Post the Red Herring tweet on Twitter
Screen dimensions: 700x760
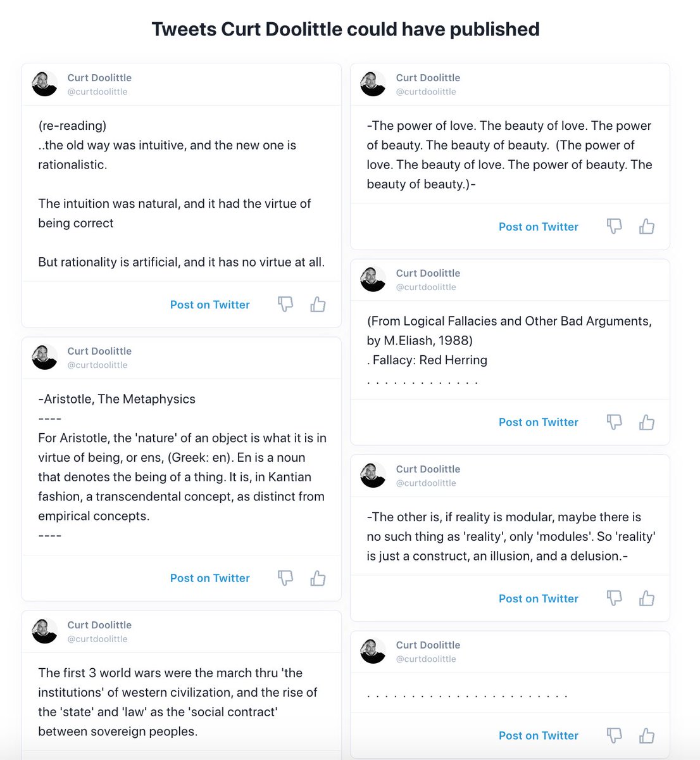538,422
